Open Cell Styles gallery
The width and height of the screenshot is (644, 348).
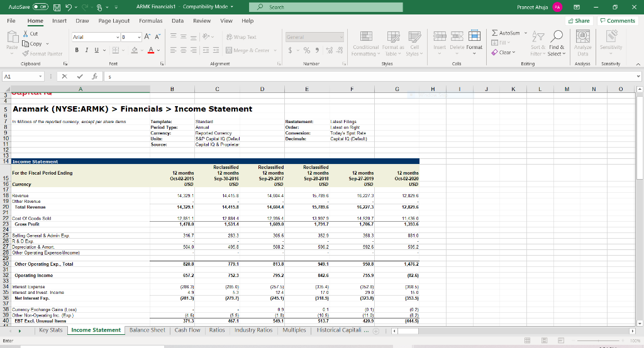pos(414,43)
